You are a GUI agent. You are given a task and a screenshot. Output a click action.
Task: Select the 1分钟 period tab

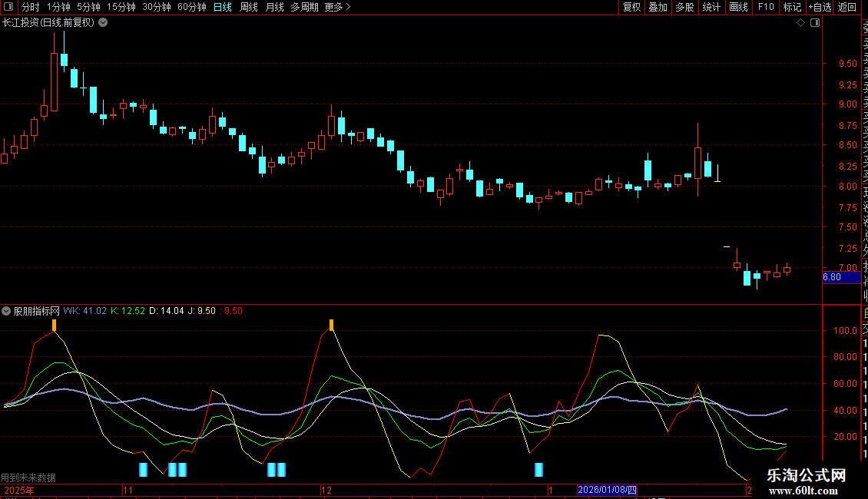58,7
